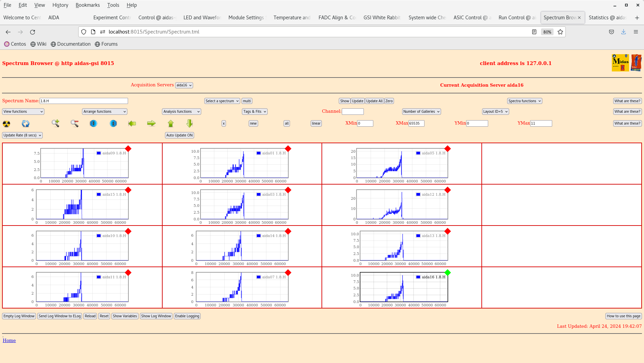Open the View functions dropdown
This screenshot has height=363, width=644.
pyautogui.click(x=23, y=111)
